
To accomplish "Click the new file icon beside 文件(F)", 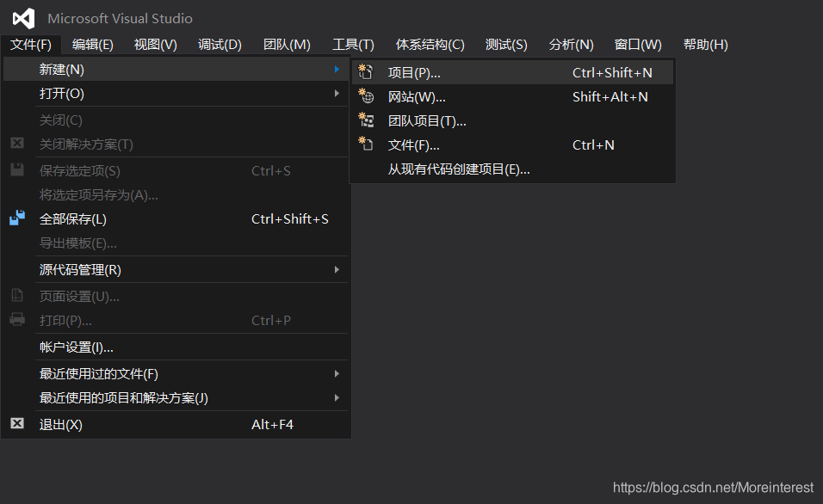I will (x=365, y=143).
